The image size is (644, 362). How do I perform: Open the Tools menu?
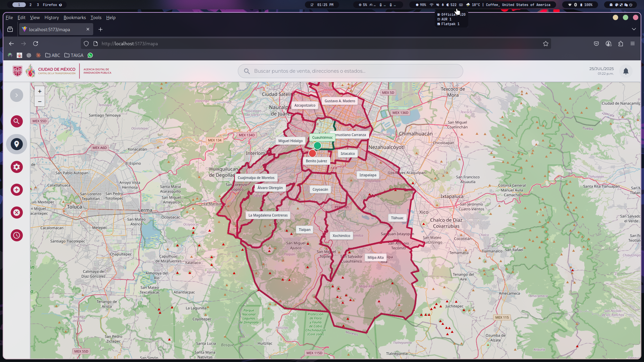click(96, 17)
